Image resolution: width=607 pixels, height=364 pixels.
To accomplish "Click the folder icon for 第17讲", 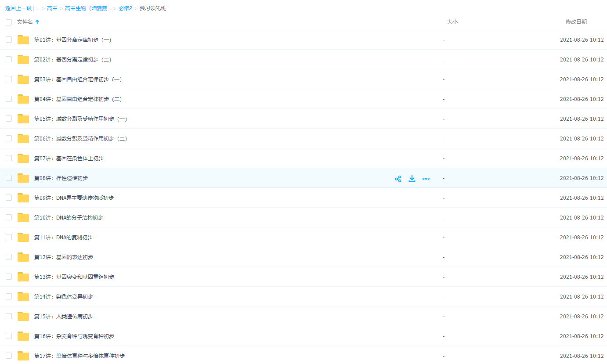I will pyautogui.click(x=23, y=356).
